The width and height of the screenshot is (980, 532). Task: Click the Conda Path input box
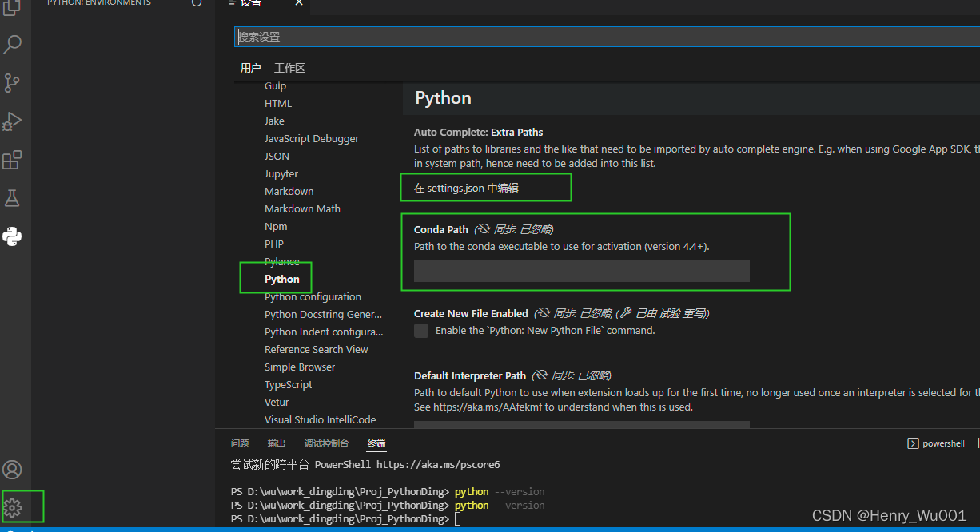click(581, 271)
